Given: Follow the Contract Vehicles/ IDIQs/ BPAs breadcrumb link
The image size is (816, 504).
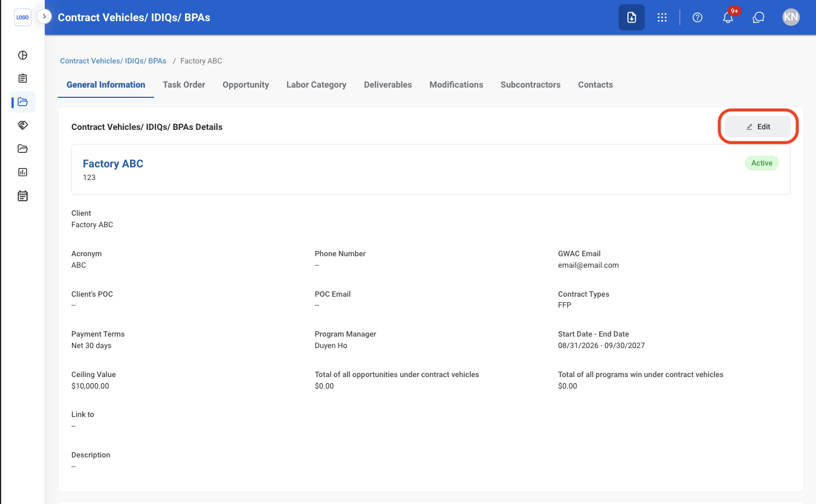Looking at the screenshot, I should pyautogui.click(x=113, y=61).
